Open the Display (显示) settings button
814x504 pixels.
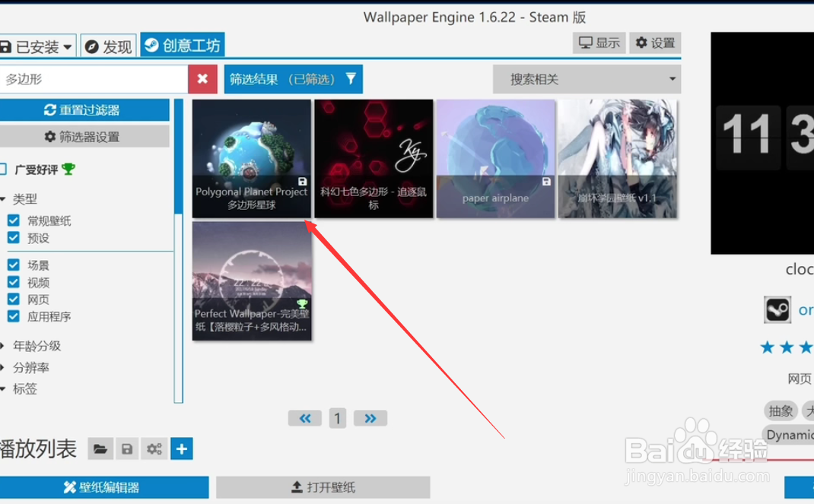click(599, 43)
